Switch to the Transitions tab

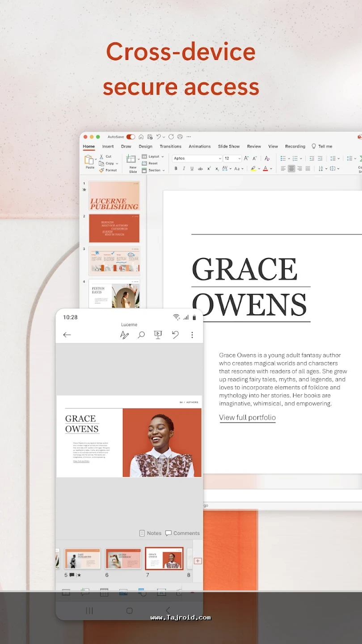tap(170, 146)
